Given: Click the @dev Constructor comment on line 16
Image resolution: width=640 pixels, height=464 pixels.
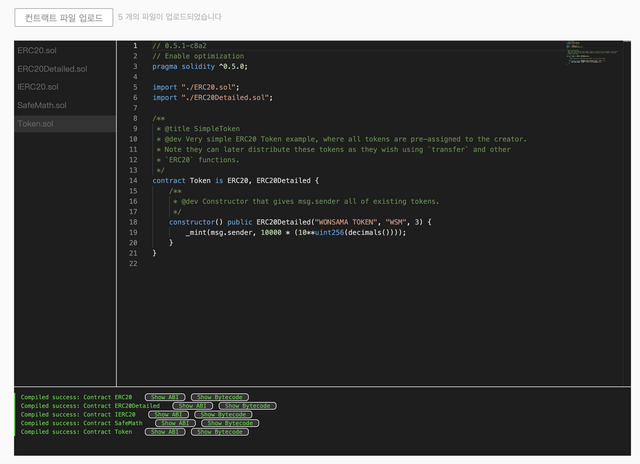Looking at the screenshot, I should point(306,202).
